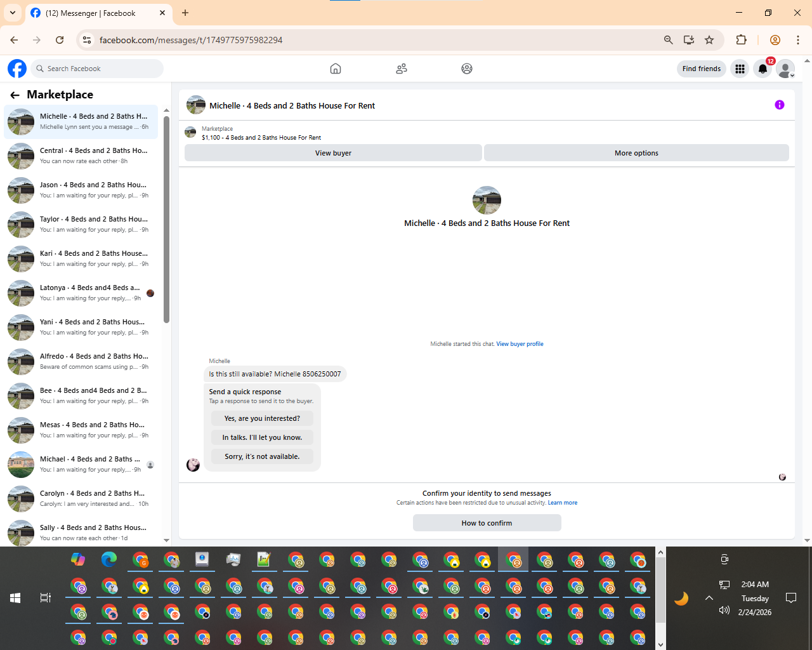
Task: Click the conversation list scrollbar
Action: tap(166, 219)
